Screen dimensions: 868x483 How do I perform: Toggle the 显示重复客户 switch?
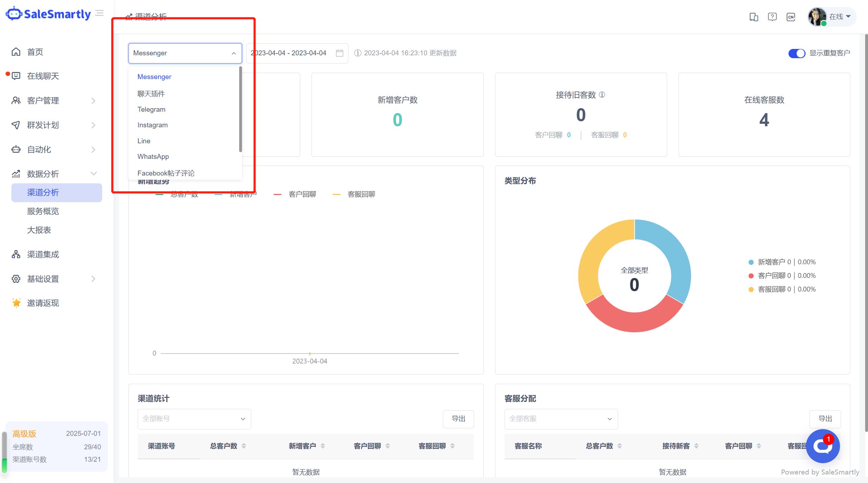pyautogui.click(x=796, y=53)
